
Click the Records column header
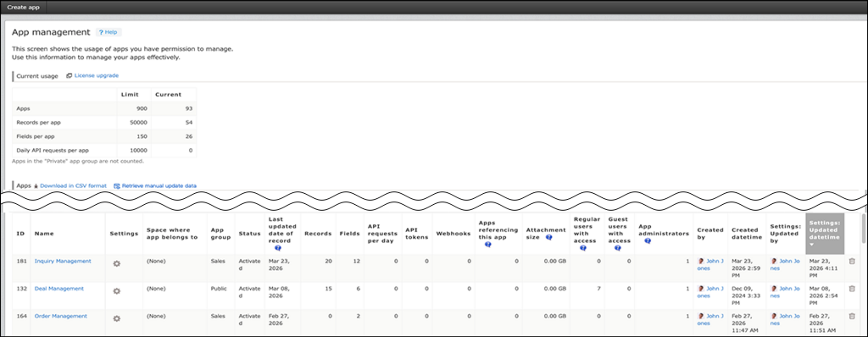point(319,234)
